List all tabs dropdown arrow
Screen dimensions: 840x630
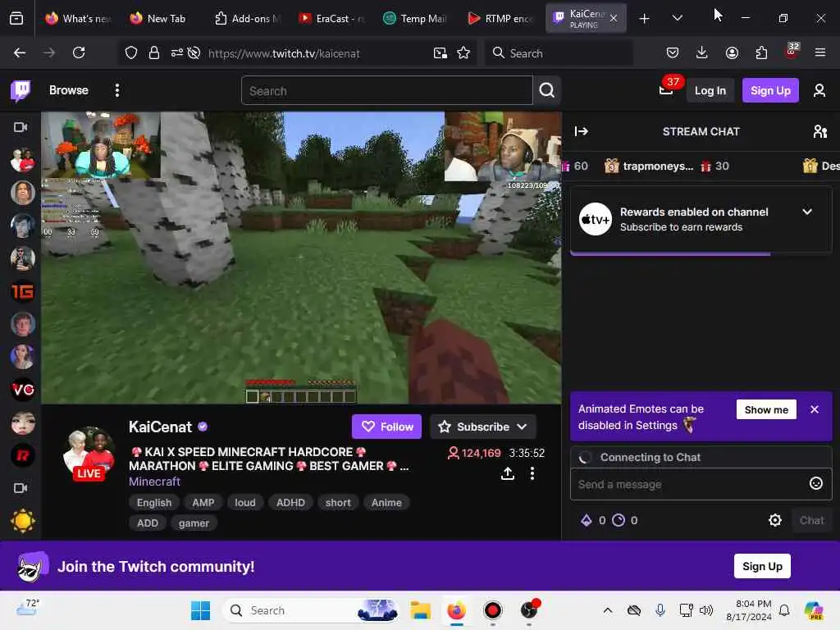pos(677,18)
